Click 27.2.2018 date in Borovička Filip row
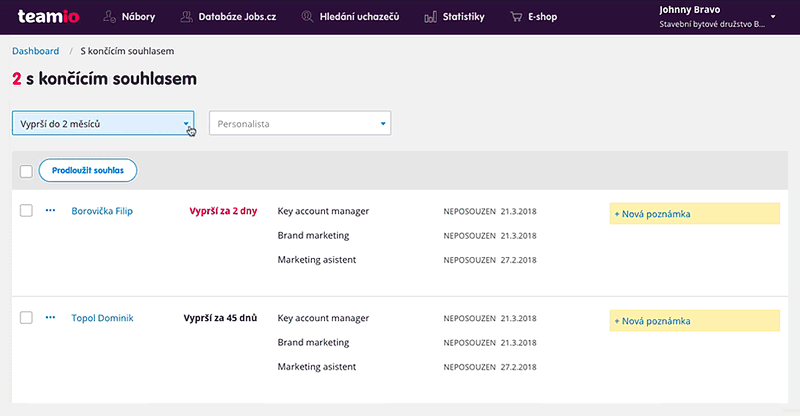 pos(518,260)
